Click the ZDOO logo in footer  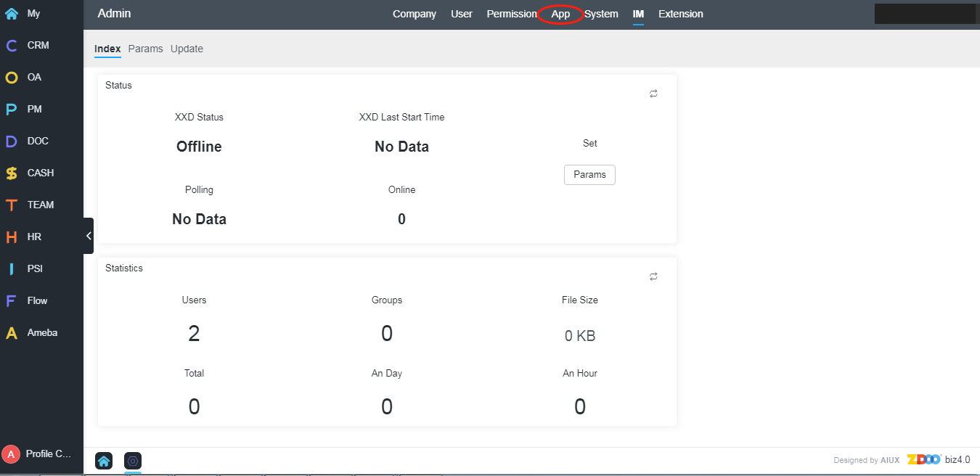click(x=924, y=459)
